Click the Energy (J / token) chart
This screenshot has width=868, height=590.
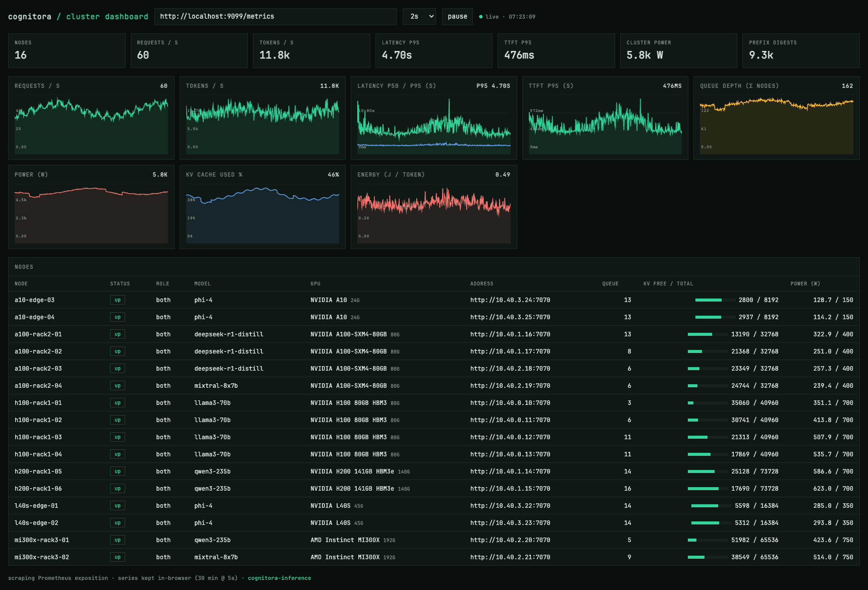click(x=434, y=207)
